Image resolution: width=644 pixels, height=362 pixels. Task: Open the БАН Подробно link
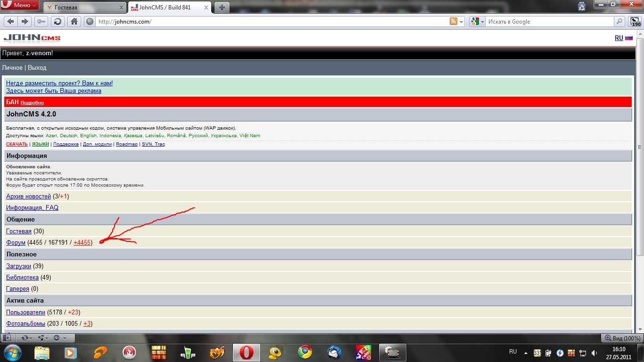[x=32, y=103]
